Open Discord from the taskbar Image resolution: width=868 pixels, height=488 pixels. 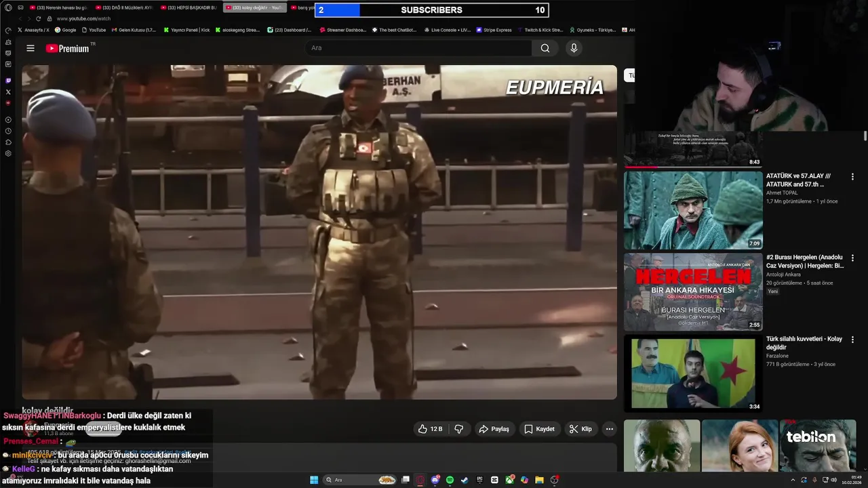[435, 480]
